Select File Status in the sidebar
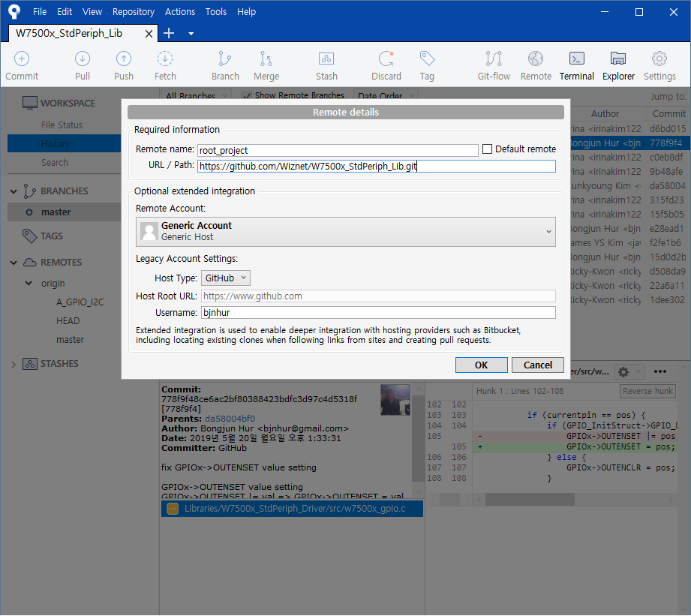 click(x=62, y=125)
